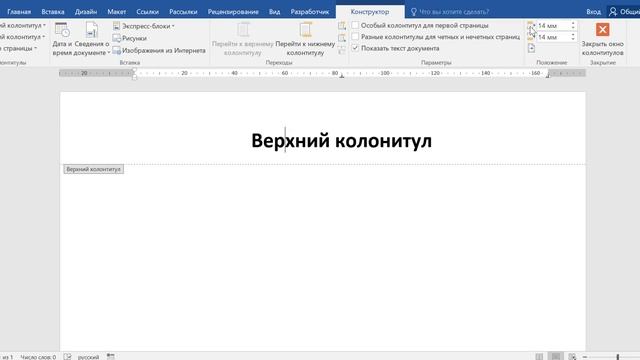Open the Главная tab
This screenshot has width=640, height=360.
point(19,12)
